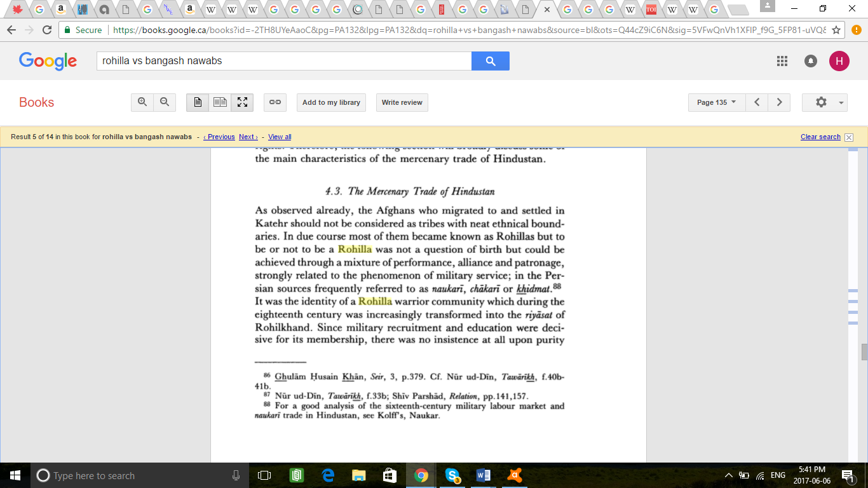Open the Chrome profile button
The height and width of the screenshot is (488, 868).
[x=768, y=6]
